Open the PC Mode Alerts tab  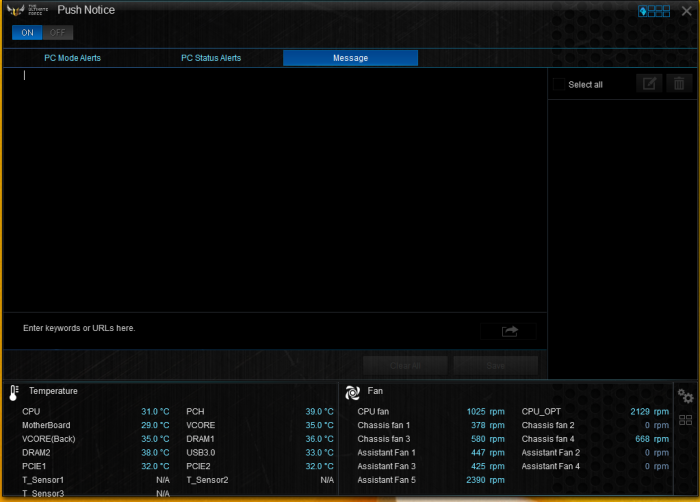[x=72, y=58]
